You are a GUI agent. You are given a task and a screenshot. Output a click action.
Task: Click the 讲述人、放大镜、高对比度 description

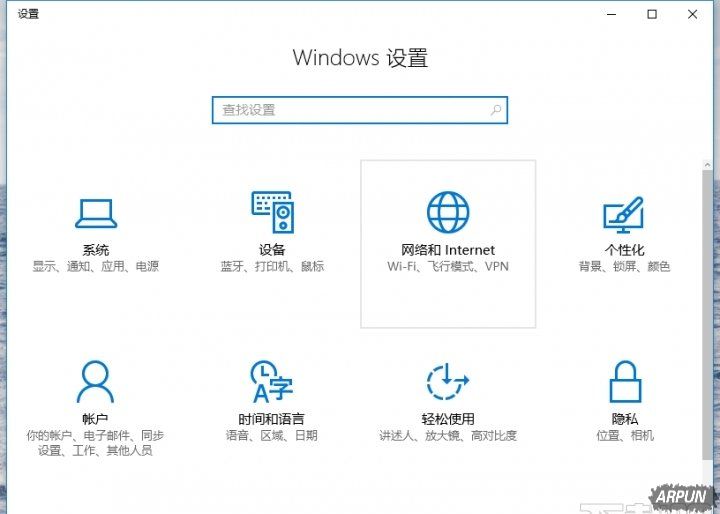click(x=448, y=435)
